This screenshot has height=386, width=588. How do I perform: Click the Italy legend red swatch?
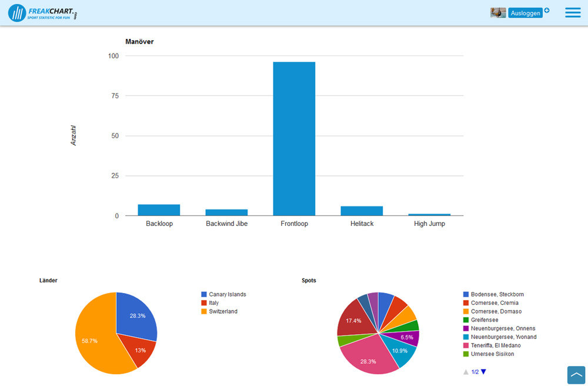204,303
